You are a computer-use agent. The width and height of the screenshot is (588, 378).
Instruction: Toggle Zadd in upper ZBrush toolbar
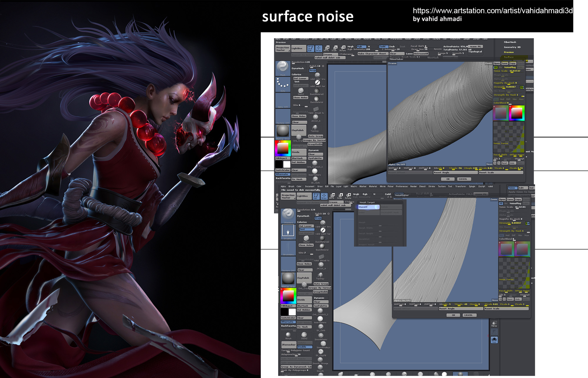[383, 46]
